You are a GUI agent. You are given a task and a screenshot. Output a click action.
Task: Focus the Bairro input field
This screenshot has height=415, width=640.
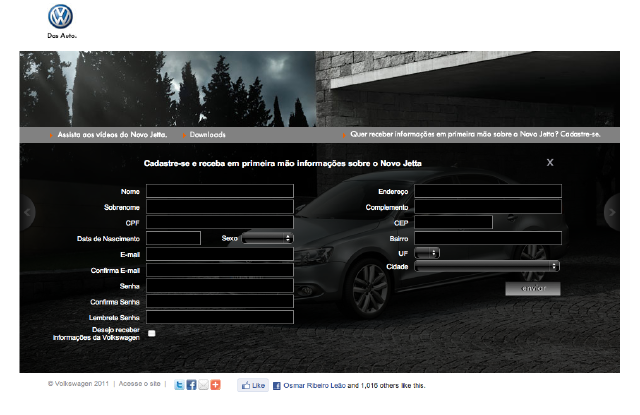pyautogui.click(x=488, y=238)
